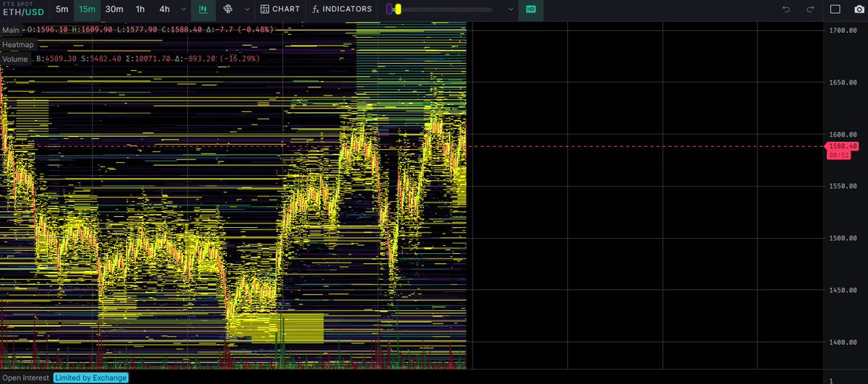This screenshot has width=868, height=384.
Task: Redo the last chart action
Action: [x=809, y=9]
